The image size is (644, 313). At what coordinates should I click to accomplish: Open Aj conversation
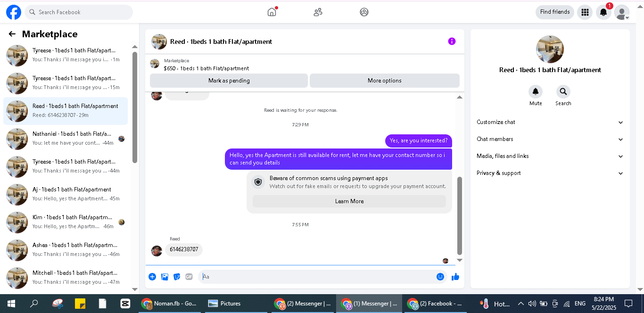(x=66, y=195)
